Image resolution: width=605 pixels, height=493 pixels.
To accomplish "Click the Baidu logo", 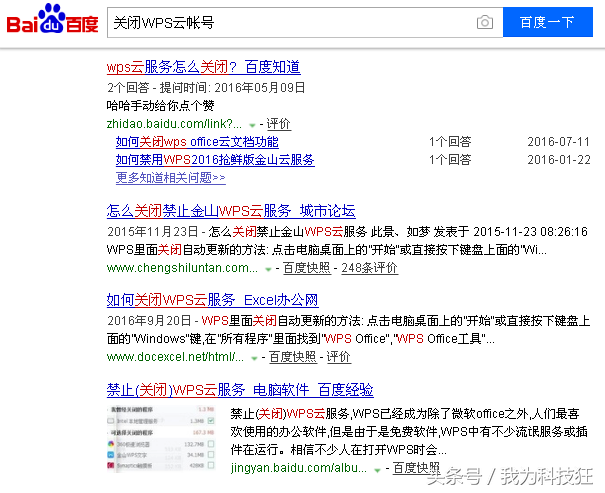I will [52, 19].
